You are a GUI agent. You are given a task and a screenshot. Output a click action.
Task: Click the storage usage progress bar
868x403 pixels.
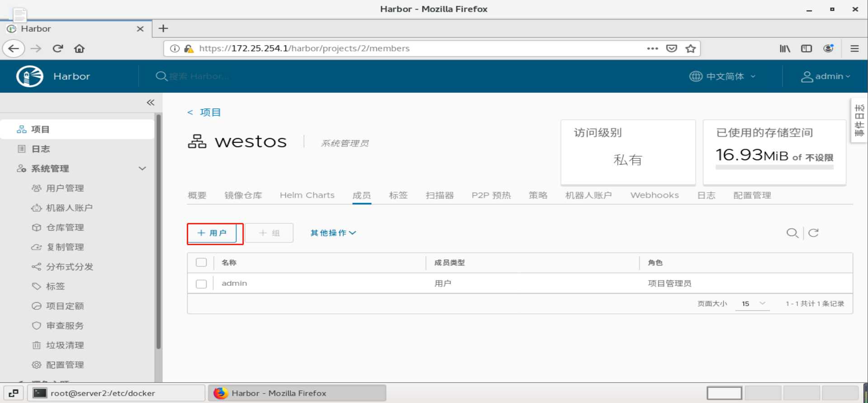click(x=774, y=167)
